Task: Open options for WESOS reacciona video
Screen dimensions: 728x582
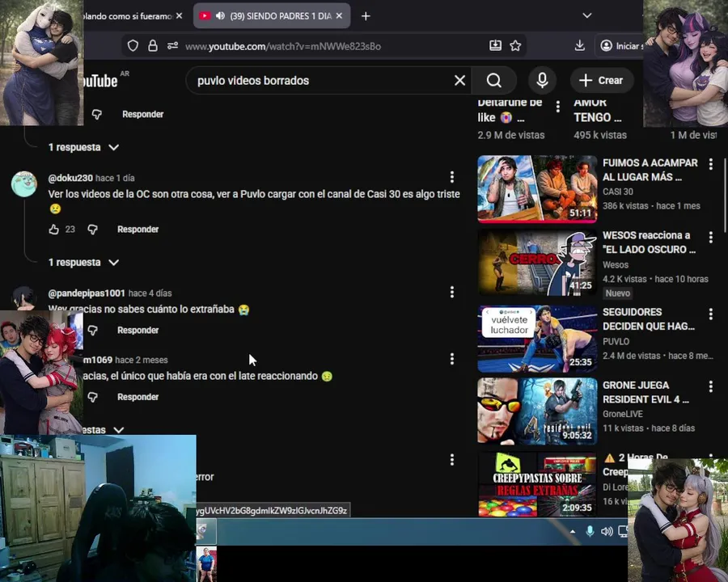Action: pos(710,238)
